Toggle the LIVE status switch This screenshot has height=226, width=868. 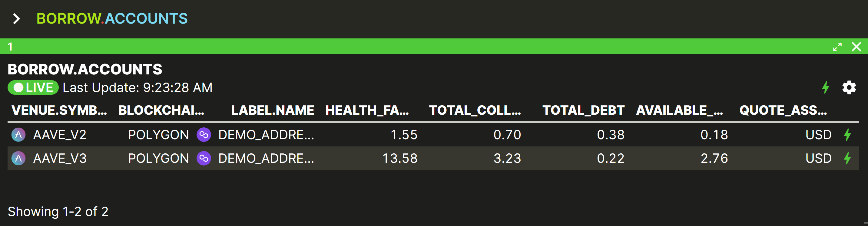[x=33, y=87]
